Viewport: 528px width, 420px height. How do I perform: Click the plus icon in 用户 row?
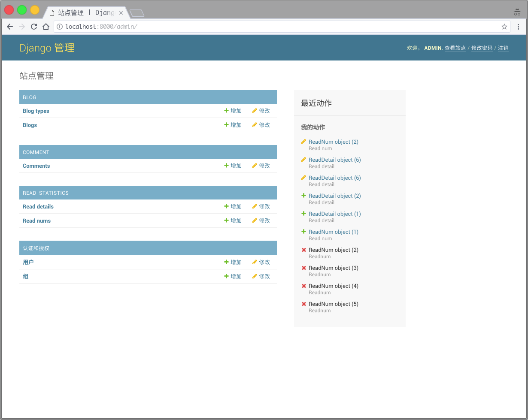[226, 262]
